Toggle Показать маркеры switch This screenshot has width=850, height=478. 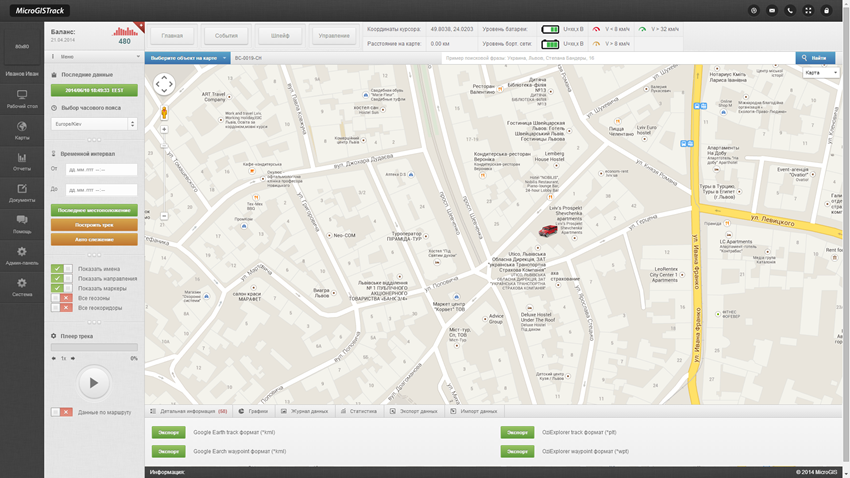tap(61, 288)
